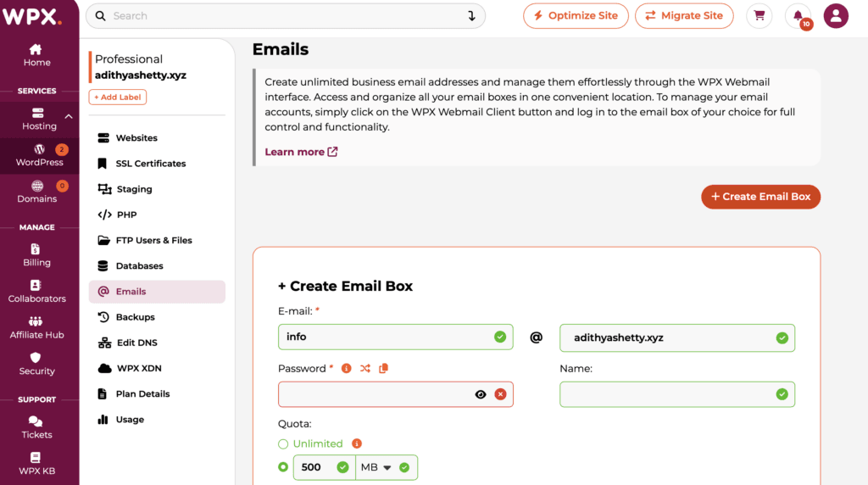Image resolution: width=868 pixels, height=485 pixels.
Task: Show password requirements info icon
Action: click(346, 368)
